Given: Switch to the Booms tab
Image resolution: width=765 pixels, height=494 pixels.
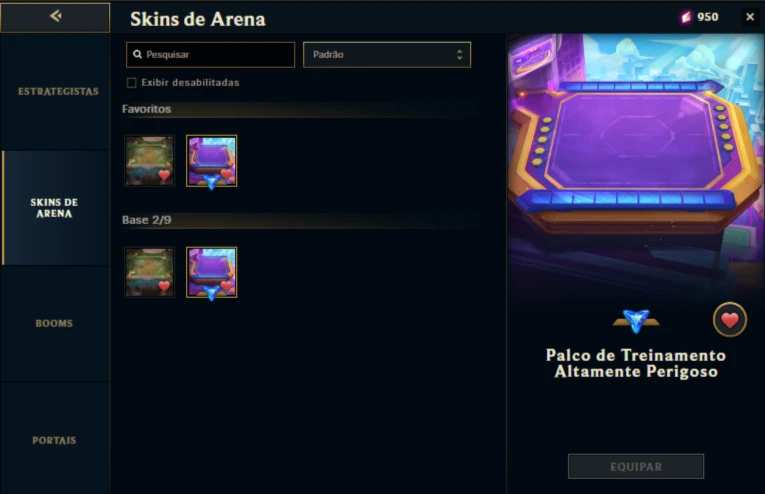Looking at the screenshot, I should click(x=55, y=323).
